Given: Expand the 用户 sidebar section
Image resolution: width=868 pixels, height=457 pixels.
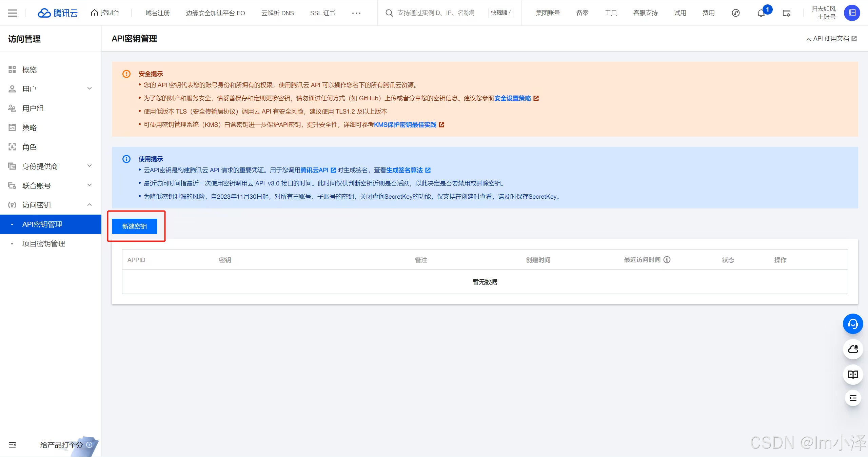Looking at the screenshot, I should pyautogui.click(x=89, y=88).
